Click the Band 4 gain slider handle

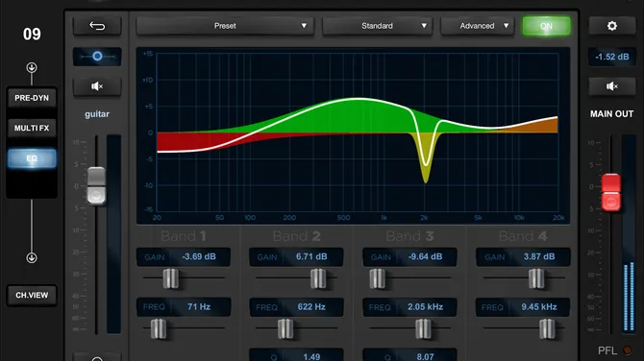click(x=536, y=278)
